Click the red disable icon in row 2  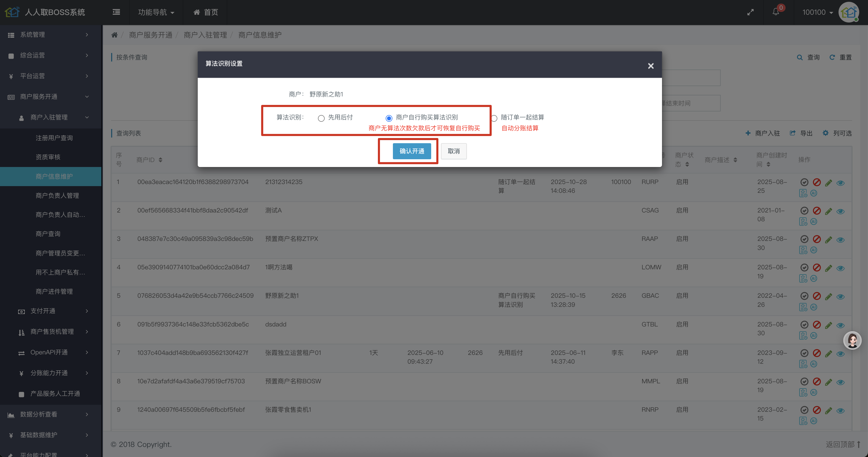(x=817, y=211)
